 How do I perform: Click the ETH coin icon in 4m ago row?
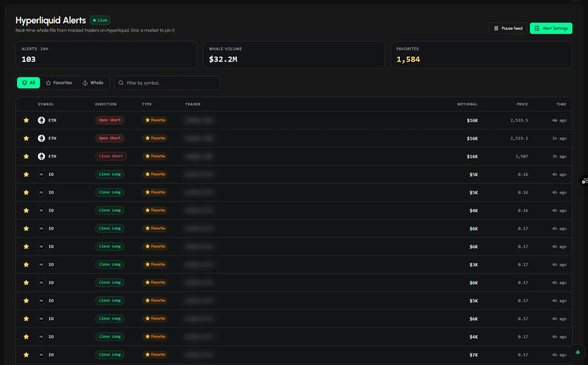click(x=42, y=120)
